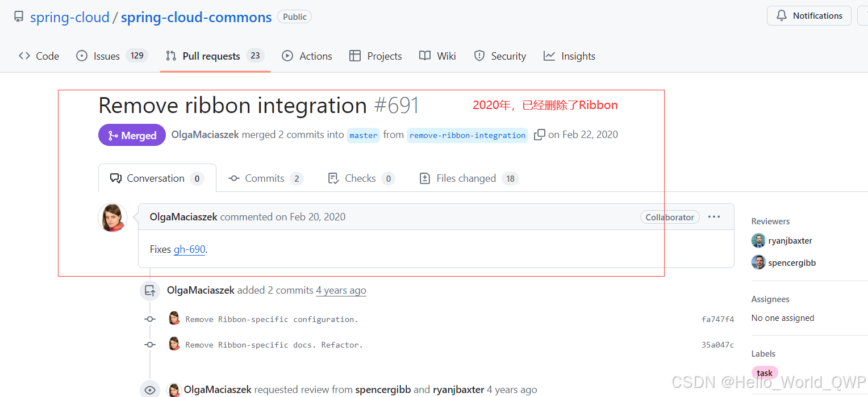868x397 pixels.
Task: View the Files changed tab
Action: [469, 178]
